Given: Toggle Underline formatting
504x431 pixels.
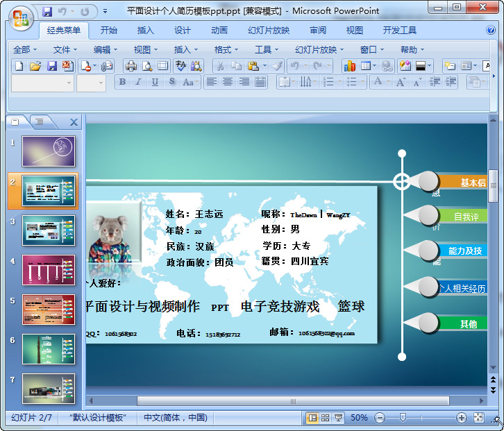Looking at the screenshot, I should 155,82.
